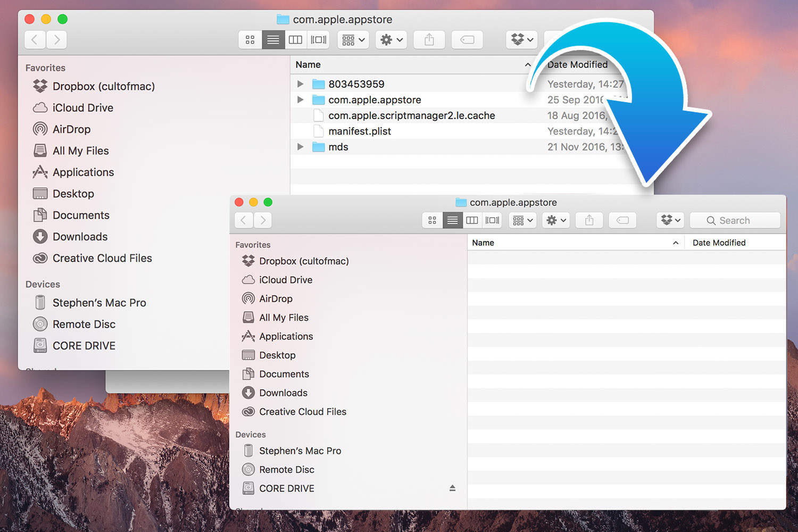
Task: Go back using front window's back arrow
Action: click(244, 220)
